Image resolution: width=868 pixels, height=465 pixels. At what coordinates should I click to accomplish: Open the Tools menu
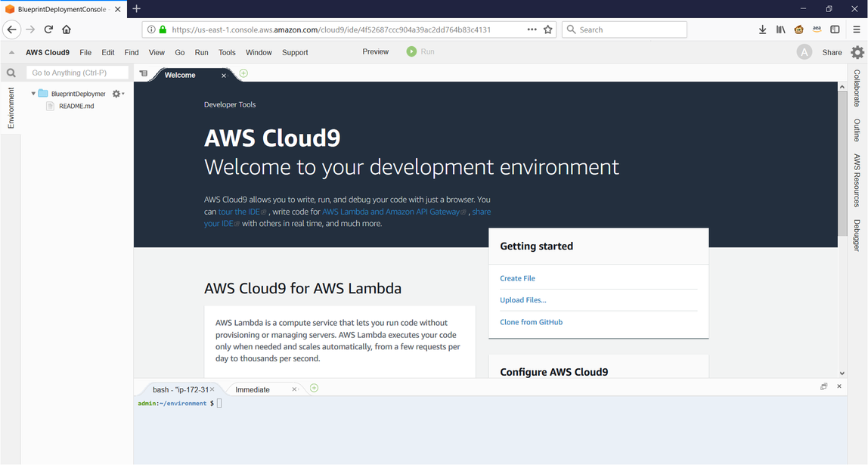coord(227,53)
